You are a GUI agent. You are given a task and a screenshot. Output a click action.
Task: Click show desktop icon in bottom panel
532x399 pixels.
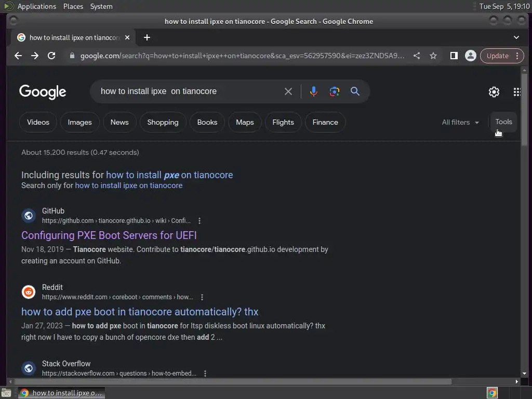coord(6,393)
